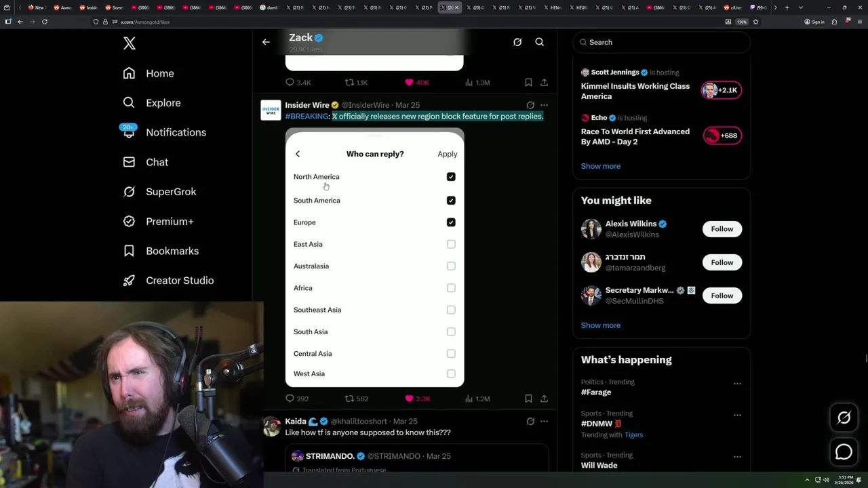Open Insider Wire profile avatar
Screen dimensions: 868x488
[271, 110]
